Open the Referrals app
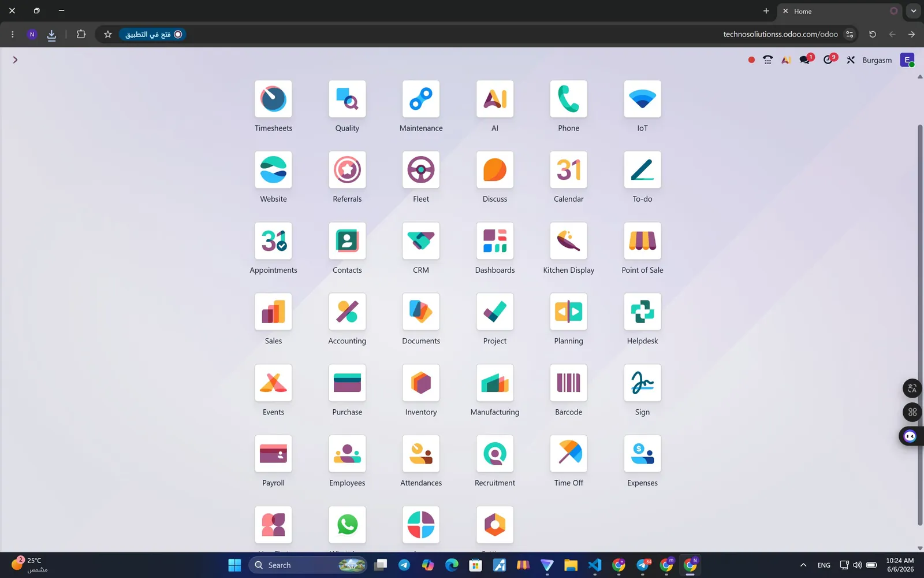Viewport: 924px width, 578px height. [347, 170]
